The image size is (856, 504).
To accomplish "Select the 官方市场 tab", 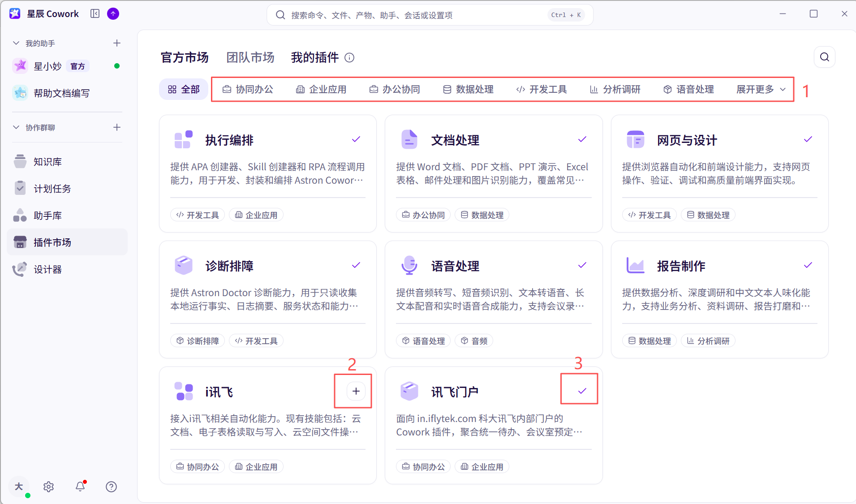I will 185,57.
